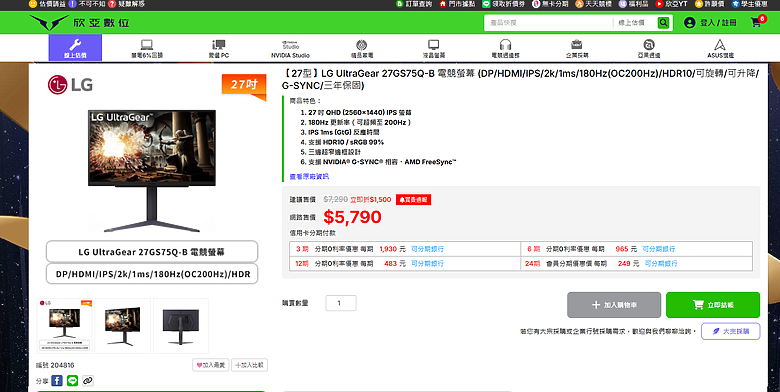Click the red 價格通知 price alert button
Image resolution: width=780 pixels, height=392 pixels.
tap(413, 199)
